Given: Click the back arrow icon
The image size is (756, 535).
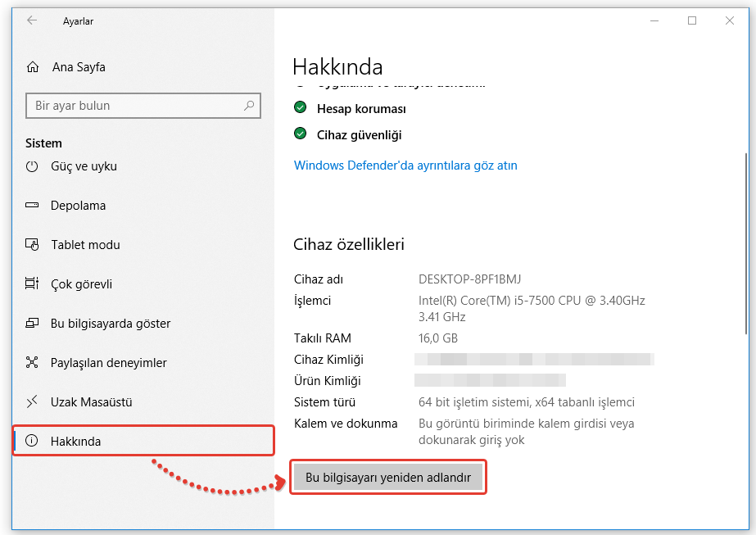Looking at the screenshot, I should coord(32,20).
